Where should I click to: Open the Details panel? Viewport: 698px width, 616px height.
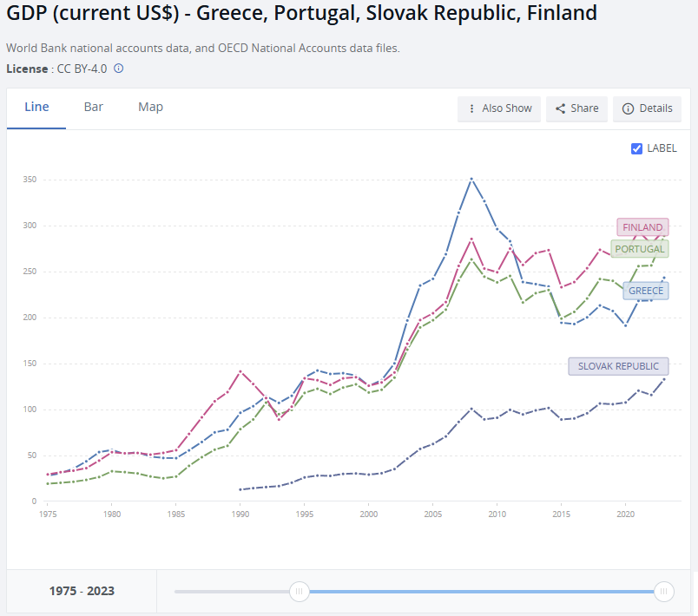point(655,108)
